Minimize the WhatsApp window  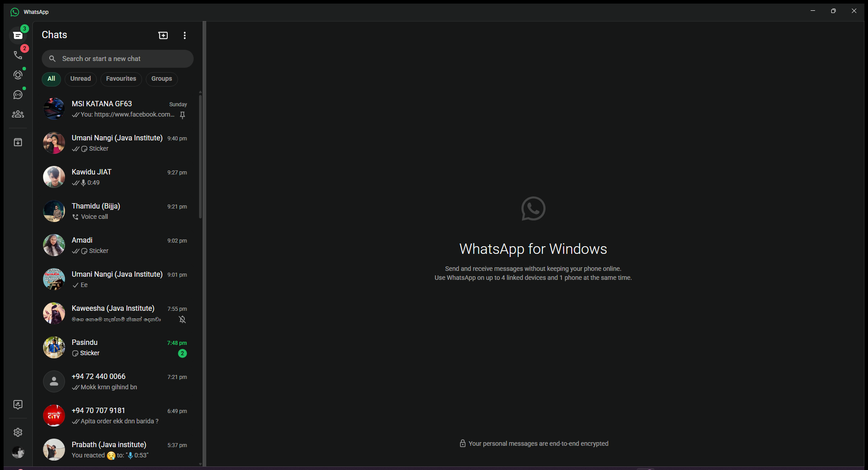(812, 11)
